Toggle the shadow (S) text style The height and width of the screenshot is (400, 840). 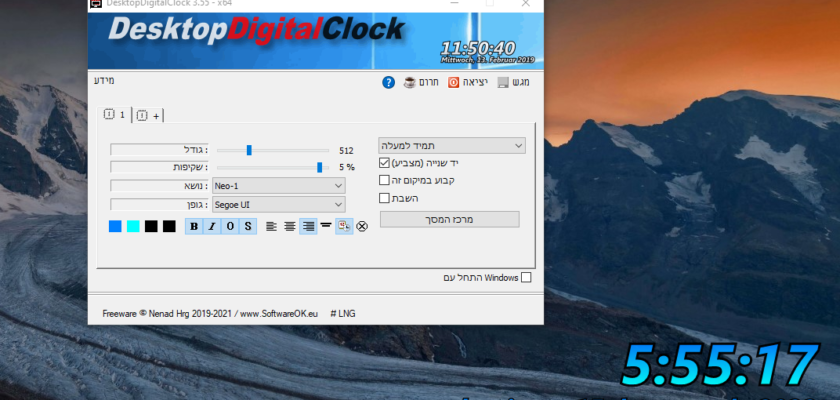248,226
